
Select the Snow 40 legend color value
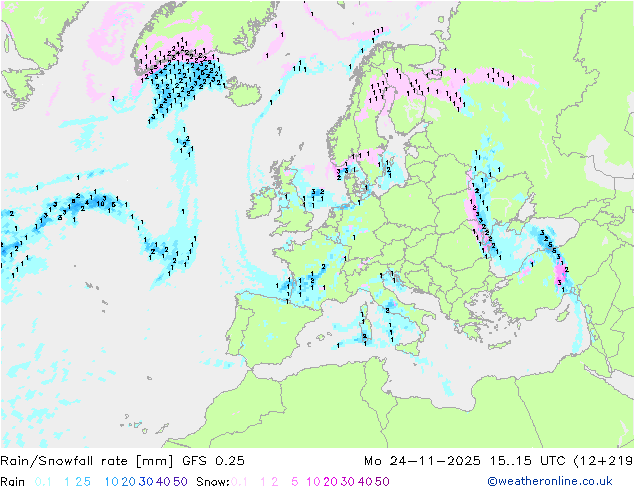[x=365, y=482]
